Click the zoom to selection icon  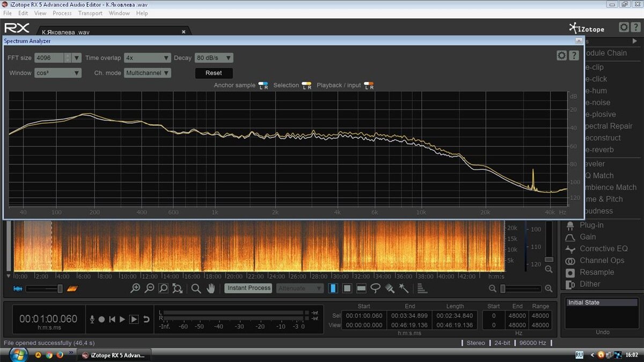[x=163, y=288]
